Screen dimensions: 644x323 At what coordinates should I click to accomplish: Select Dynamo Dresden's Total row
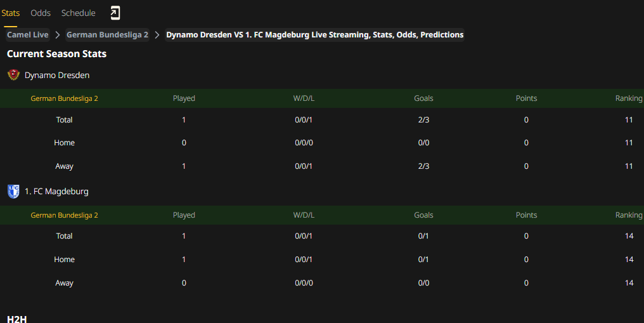(x=322, y=119)
